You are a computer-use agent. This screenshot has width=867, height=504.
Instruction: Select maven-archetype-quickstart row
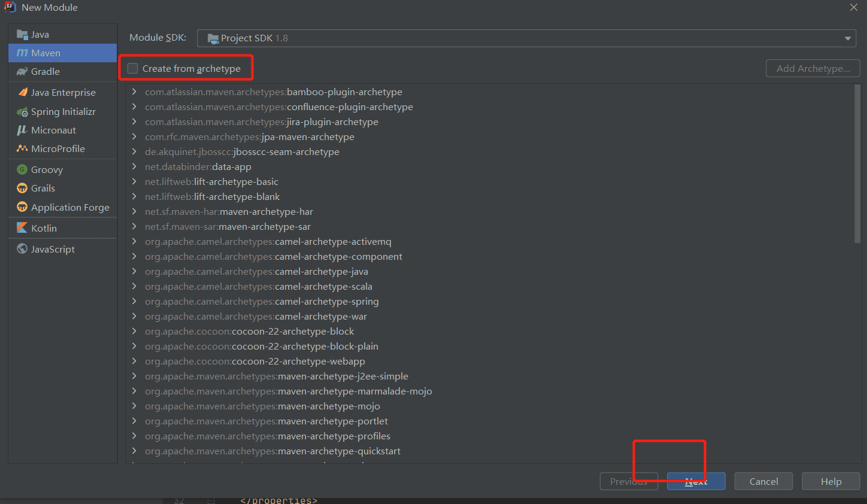[491, 451]
